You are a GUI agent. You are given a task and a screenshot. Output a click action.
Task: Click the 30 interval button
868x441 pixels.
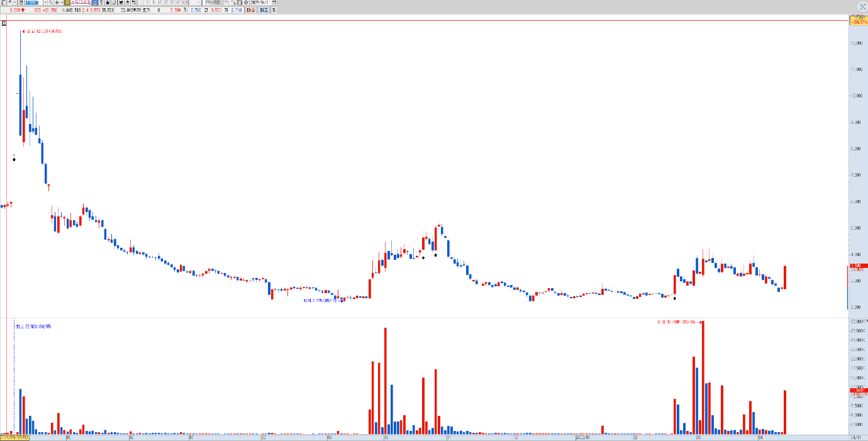[x=172, y=3]
